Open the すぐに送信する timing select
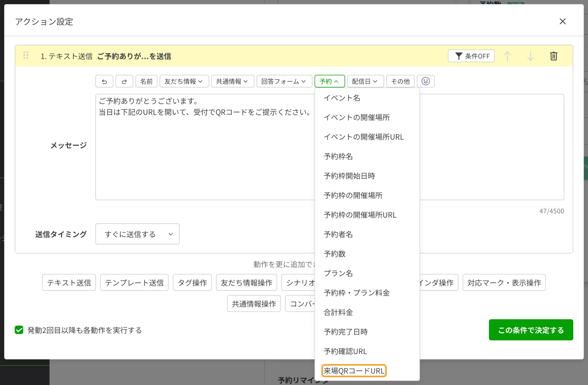 138,234
